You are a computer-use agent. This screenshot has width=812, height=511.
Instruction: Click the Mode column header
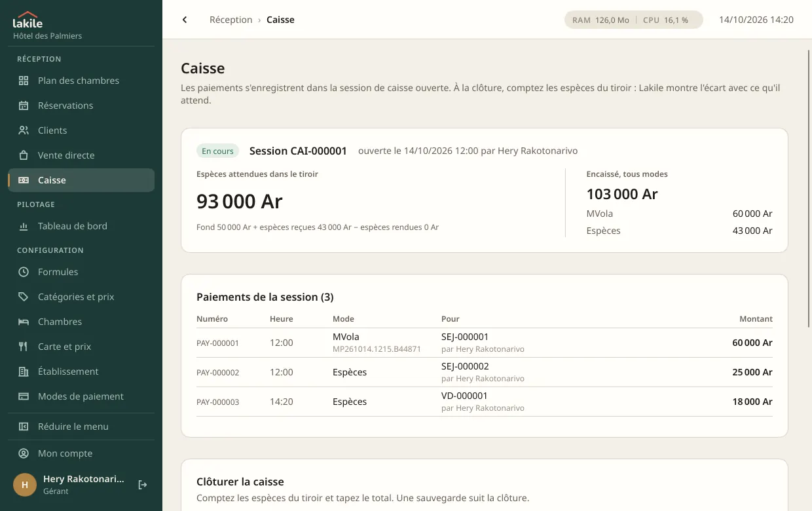(x=343, y=319)
